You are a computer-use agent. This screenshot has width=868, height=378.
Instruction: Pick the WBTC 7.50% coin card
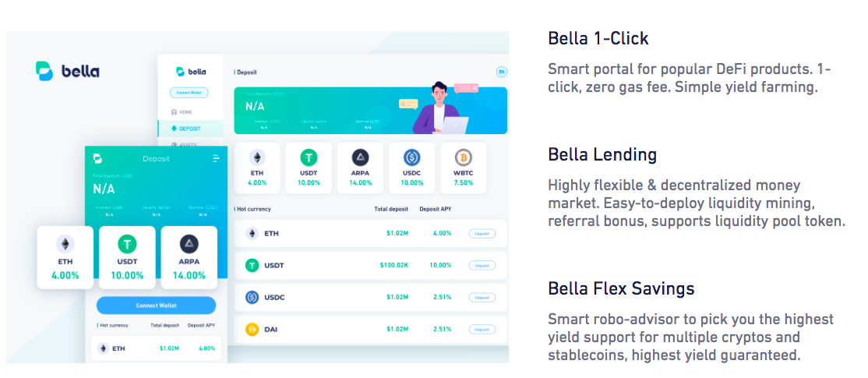464,168
